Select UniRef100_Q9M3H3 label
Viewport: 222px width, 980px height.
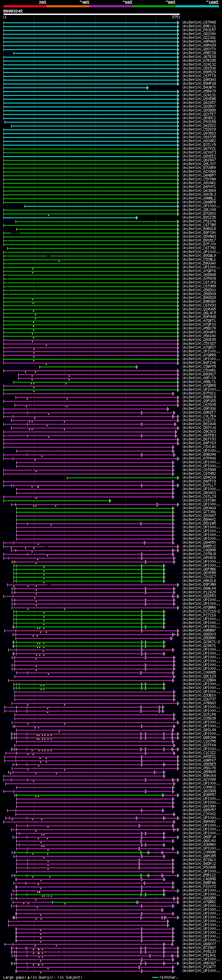pos(199,80)
